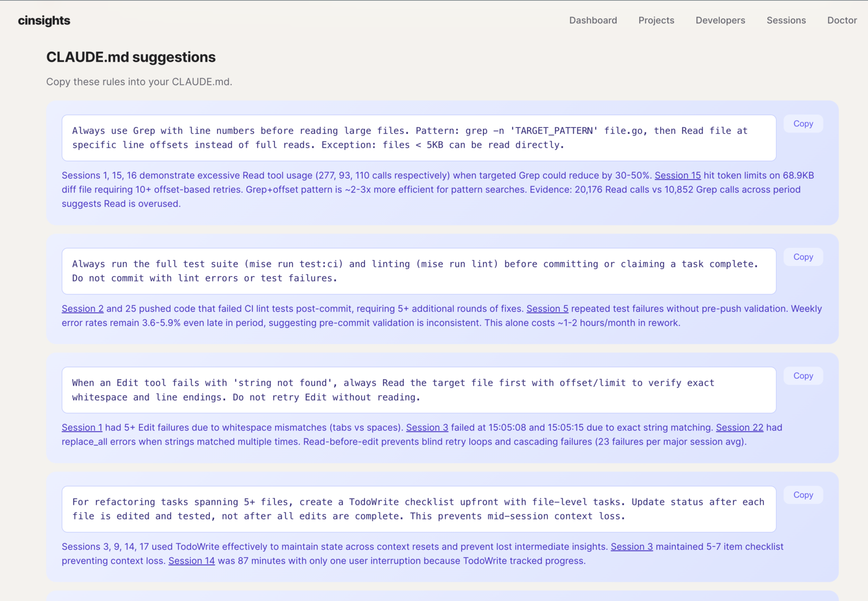View the 87-minute Session 14

pyautogui.click(x=192, y=560)
